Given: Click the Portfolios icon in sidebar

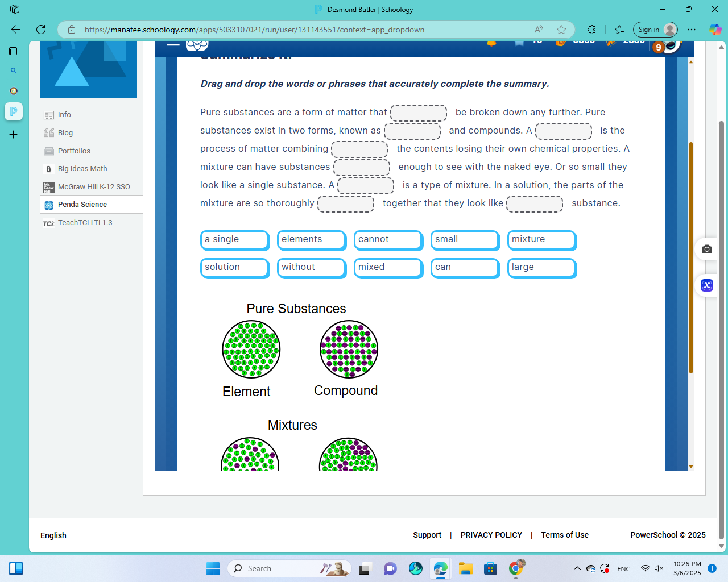Looking at the screenshot, I should (x=49, y=151).
